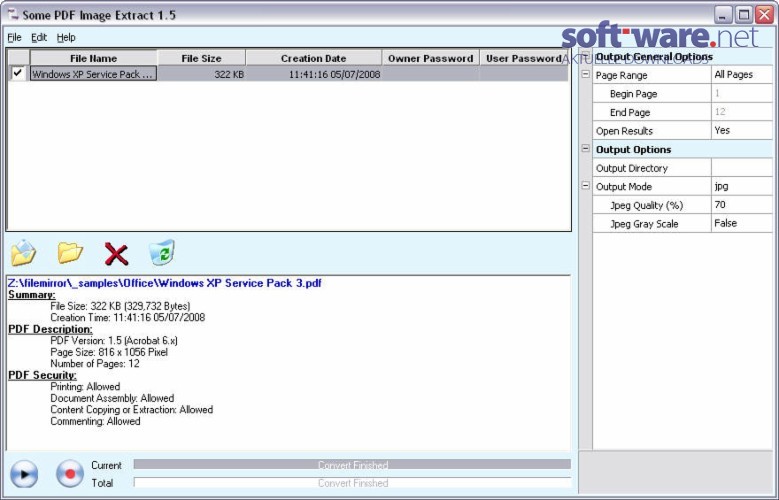The width and height of the screenshot is (779, 500).
Task: Sort by the File Size column header
Action: [x=201, y=58]
